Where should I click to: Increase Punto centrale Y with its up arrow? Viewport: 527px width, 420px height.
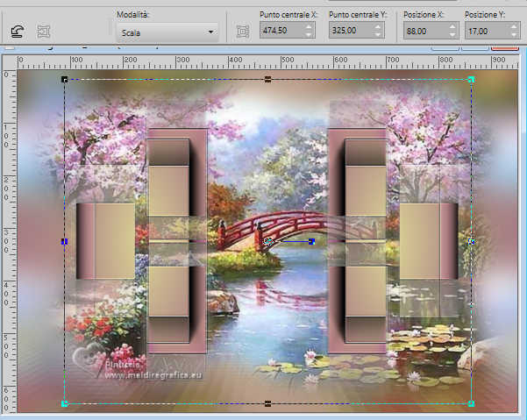click(x=378, y=26)
